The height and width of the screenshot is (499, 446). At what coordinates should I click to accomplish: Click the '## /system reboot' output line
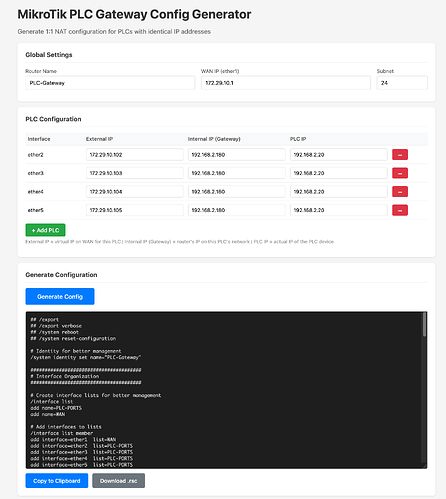coord(55,332)
